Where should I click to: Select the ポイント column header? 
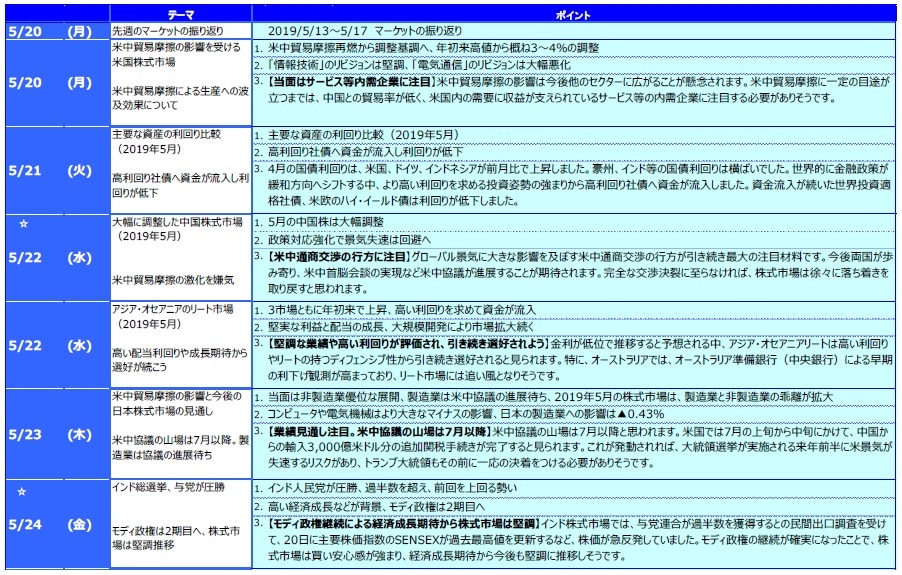(574, 16)
